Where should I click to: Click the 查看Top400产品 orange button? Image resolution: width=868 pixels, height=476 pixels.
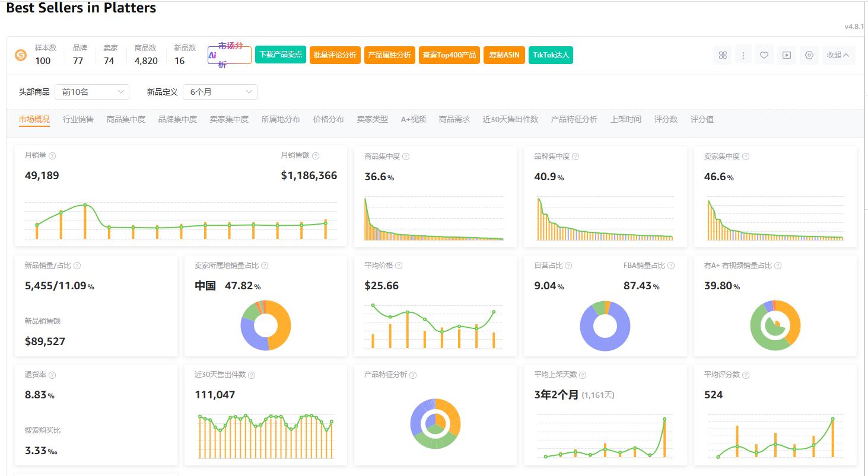click(449, 55)
